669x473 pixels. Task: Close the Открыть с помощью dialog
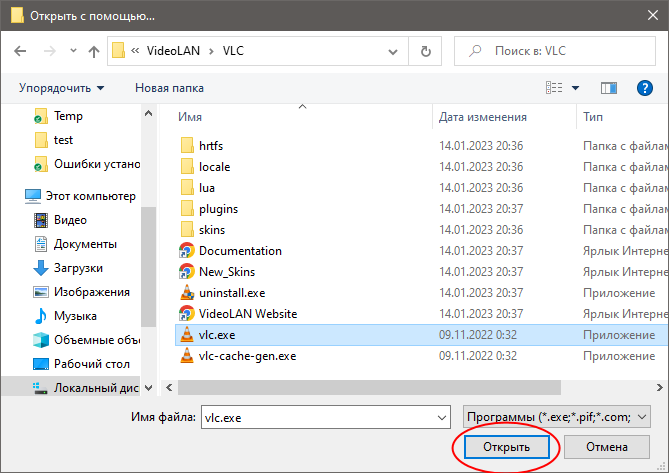coord(652,15)
